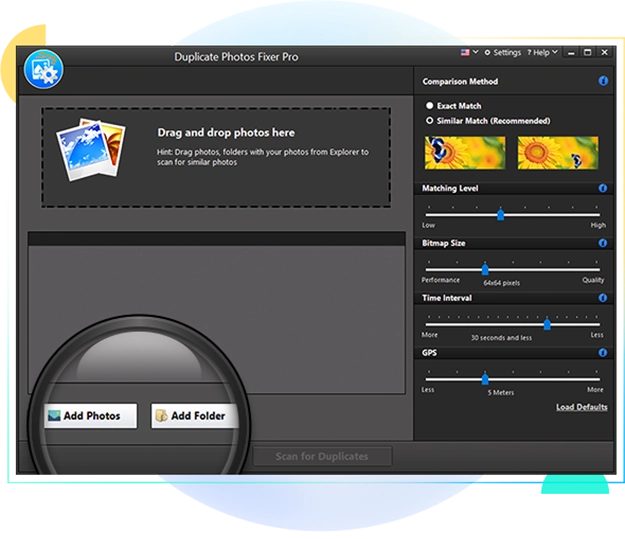Click the Add Photos button

tap(91, 416)
